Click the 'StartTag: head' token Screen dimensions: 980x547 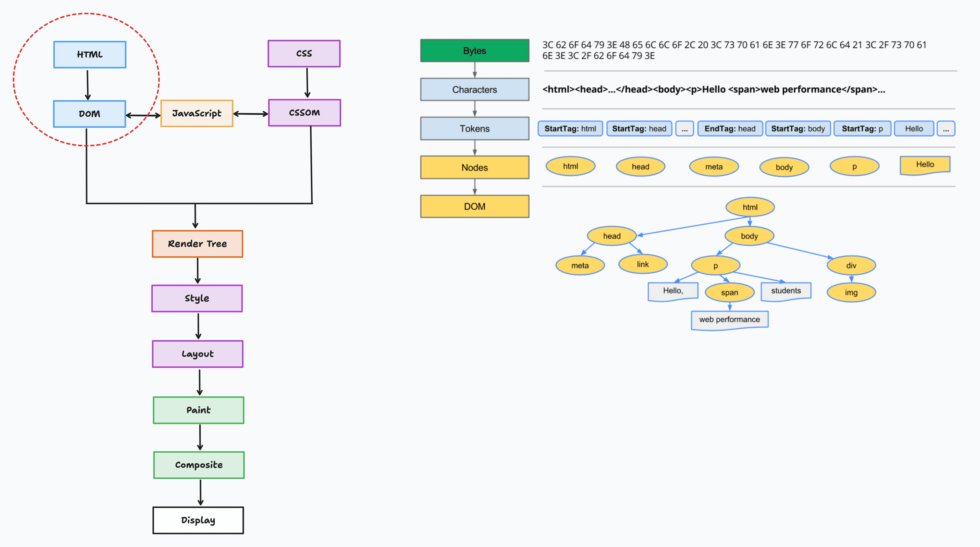click(639, 129)
